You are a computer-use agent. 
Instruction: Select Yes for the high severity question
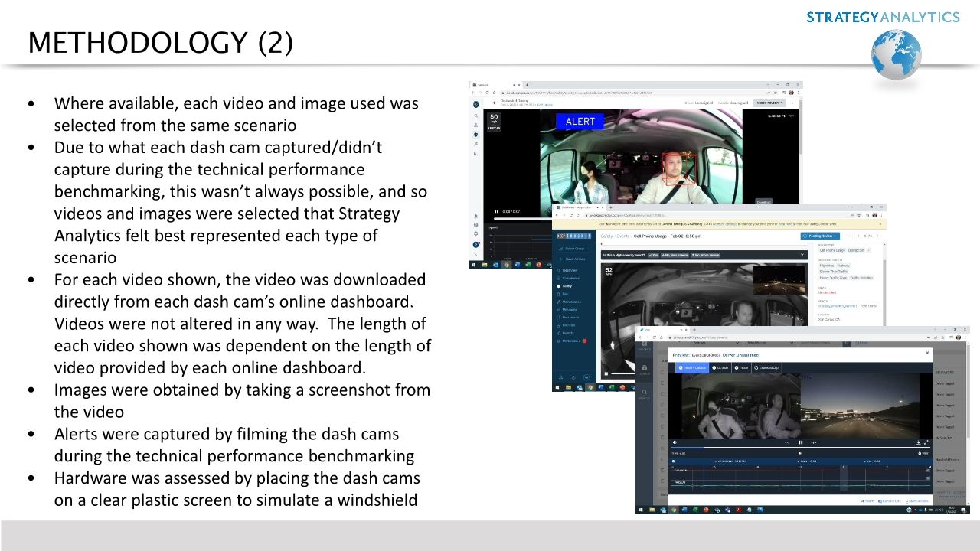point(655,256)
